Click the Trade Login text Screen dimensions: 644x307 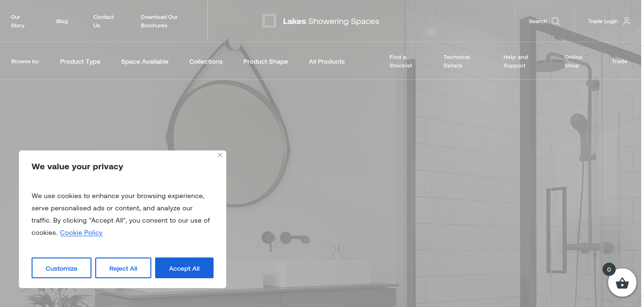(603, 21)
